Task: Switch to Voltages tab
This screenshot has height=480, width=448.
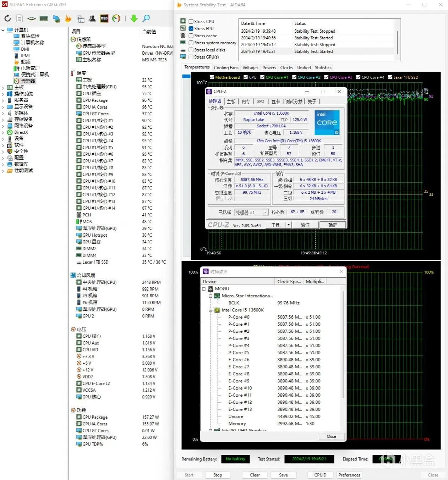Action: (x=250, y=68)
